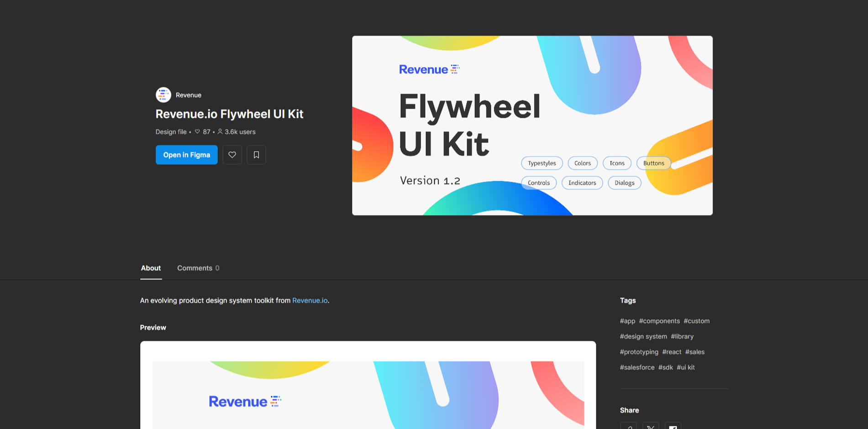
Task: Select the #react tag
Action: (x=672, y=352)
